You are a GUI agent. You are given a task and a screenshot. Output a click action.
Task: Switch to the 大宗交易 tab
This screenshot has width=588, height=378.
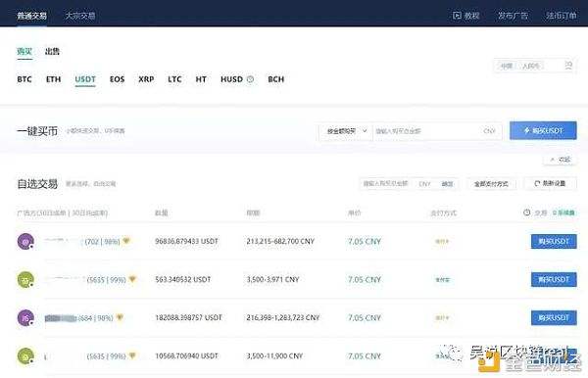tap(80, 16)
